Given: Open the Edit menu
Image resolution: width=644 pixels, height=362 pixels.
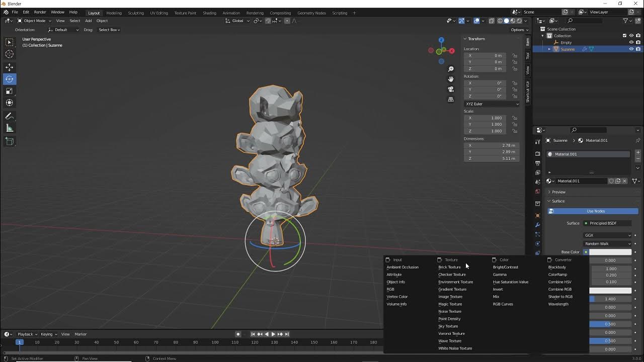Looking at the screenshot, I should 26,12.
